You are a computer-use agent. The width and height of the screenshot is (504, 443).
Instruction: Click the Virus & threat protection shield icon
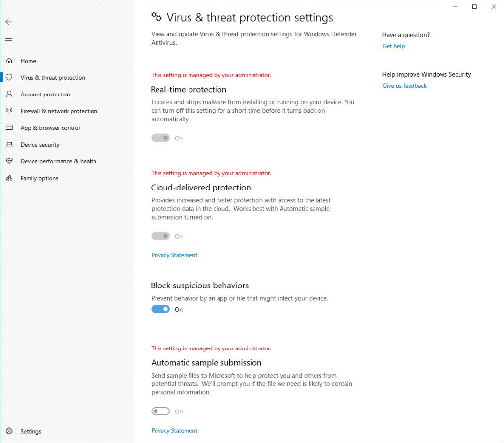click(x=9, y=78)
